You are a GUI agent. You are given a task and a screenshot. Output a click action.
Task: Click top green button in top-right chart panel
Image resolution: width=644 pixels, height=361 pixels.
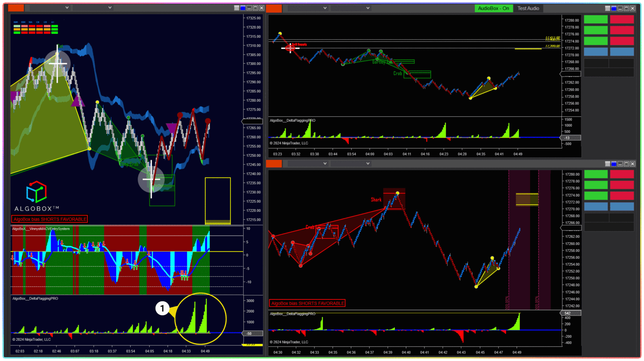pos(596,19)
